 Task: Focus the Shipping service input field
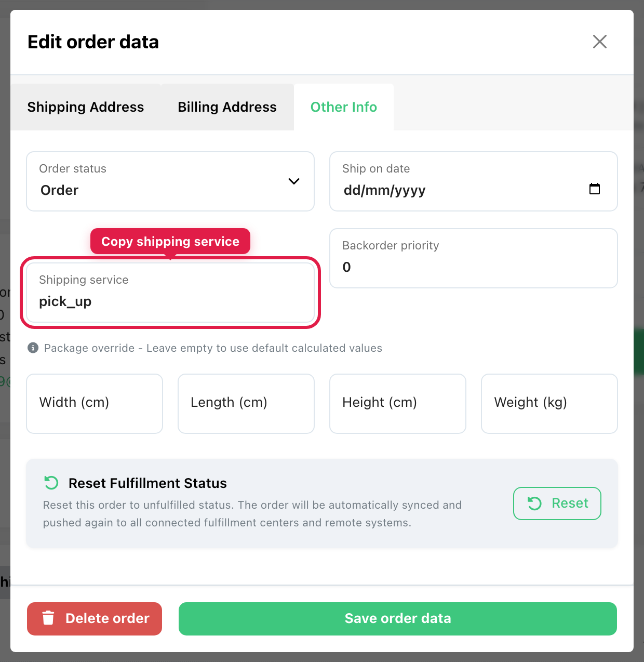tap(170, 293)
